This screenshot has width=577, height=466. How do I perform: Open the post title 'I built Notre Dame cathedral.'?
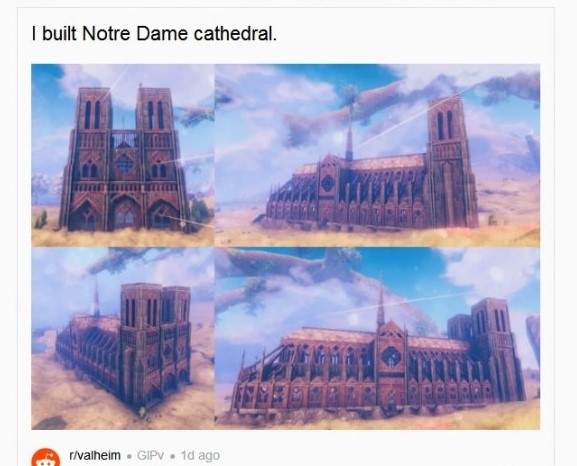pyautogui.click(x=154, y=34)
